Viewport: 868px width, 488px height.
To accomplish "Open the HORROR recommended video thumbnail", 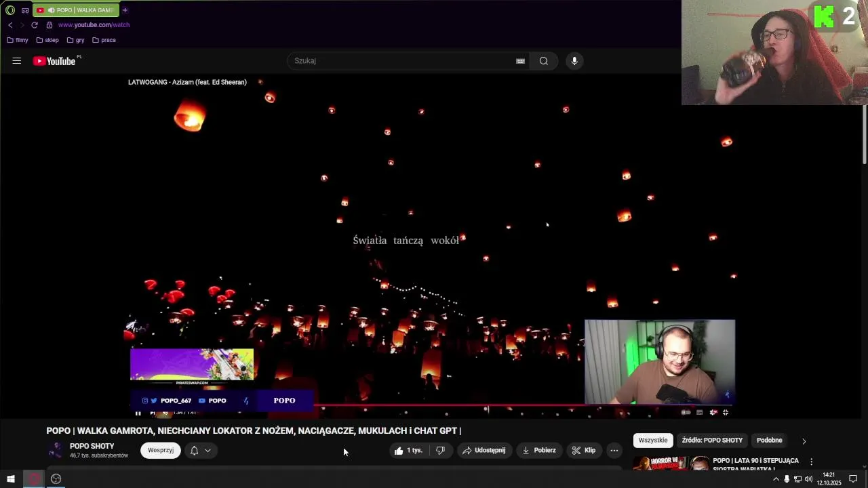I will click(x=671, y=463).
